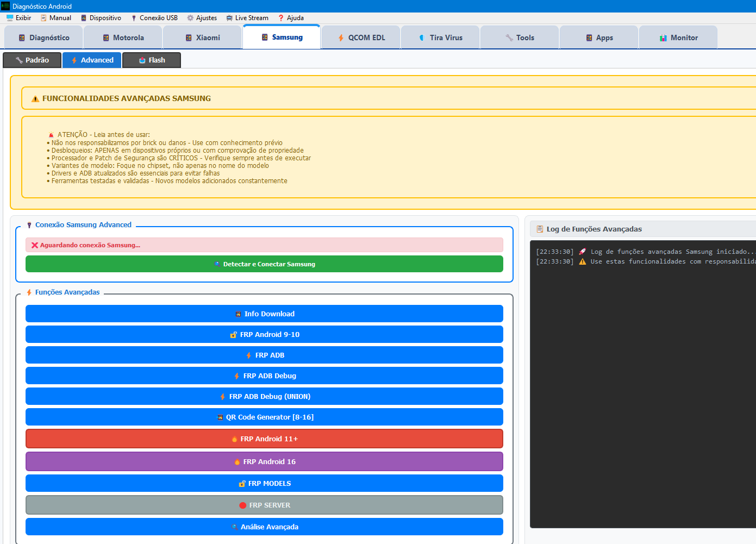Select the Advanced sub-tab
Image resolution: width=756 pixels, height=544 pixels.
click(x=92, y=60)
